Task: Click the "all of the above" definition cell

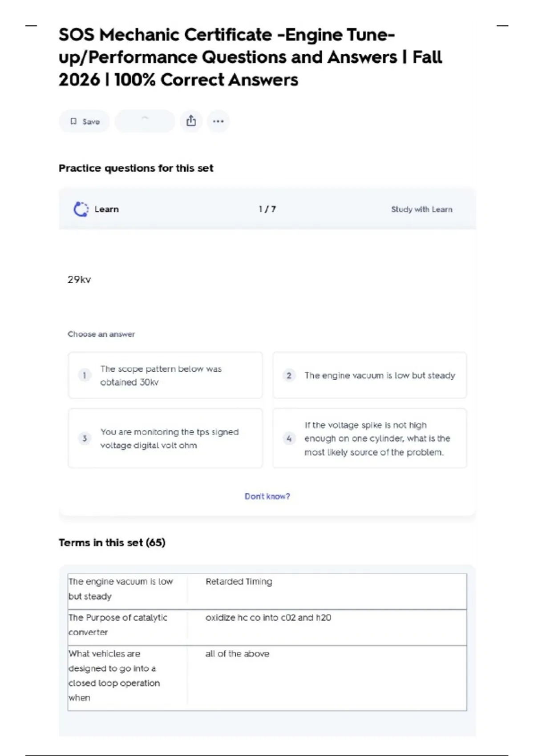Action: (237, 654)
